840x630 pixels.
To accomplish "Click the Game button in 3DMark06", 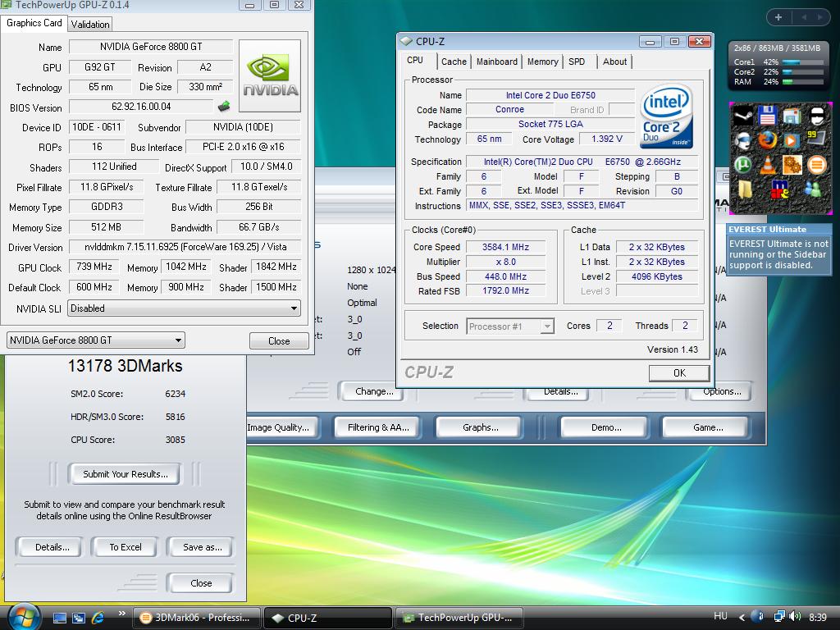I will (x=708, y=427).
